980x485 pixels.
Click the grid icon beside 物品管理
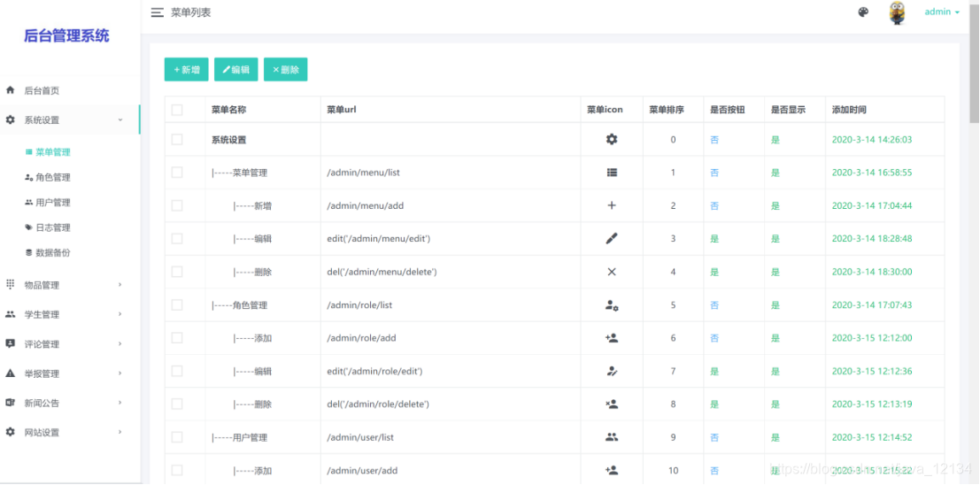tap(10, 284)
